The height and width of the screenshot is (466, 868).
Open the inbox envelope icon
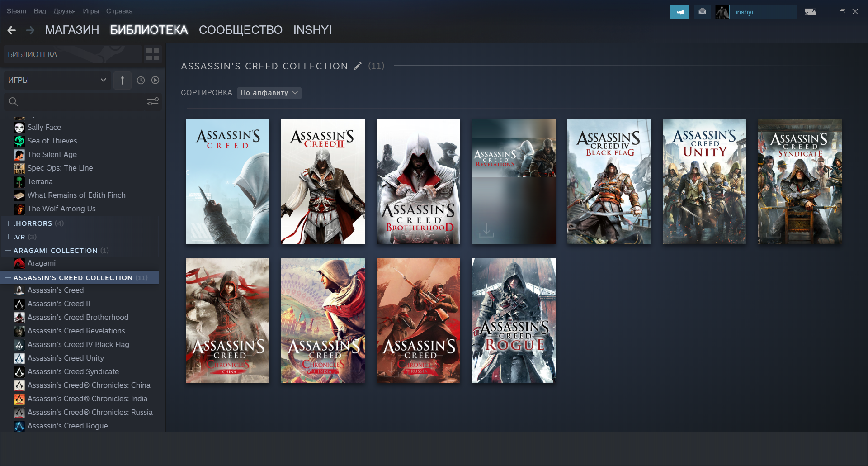click(x=702, y=12)
